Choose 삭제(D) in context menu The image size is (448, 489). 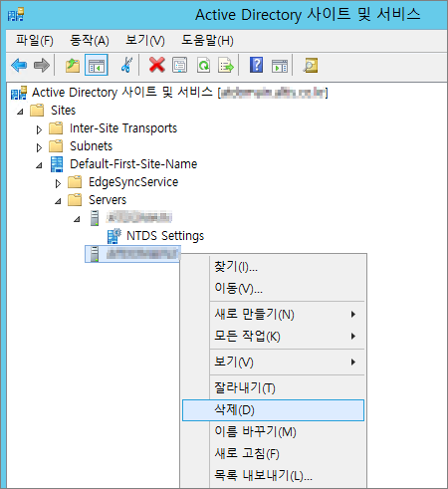pyautogui.click(x=273, y=410)
